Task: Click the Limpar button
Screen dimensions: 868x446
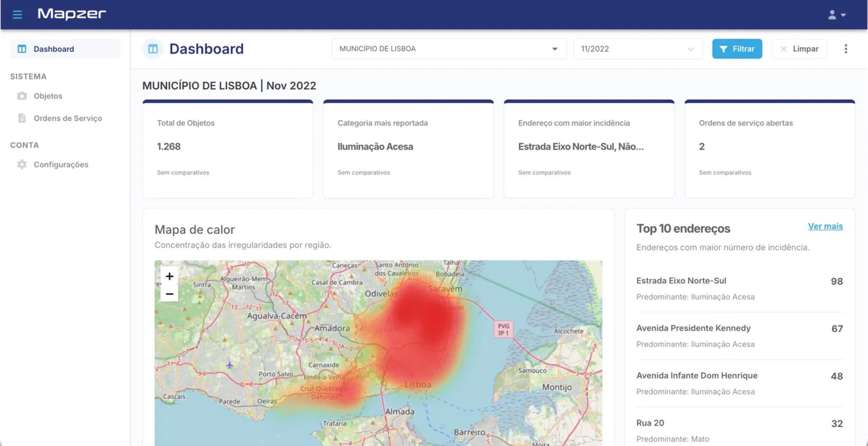Action: click(x=799, y=49)
